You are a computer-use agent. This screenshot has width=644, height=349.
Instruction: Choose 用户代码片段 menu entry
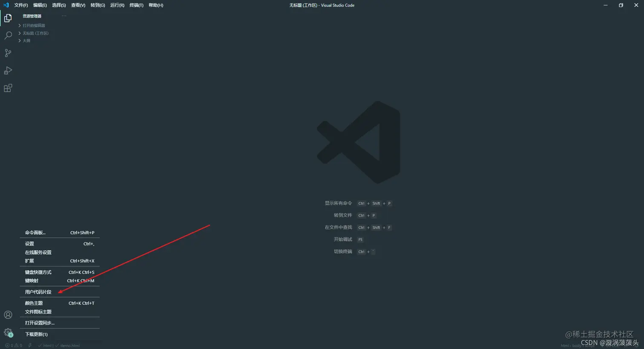pyautogui.click(x=60, y=292)
